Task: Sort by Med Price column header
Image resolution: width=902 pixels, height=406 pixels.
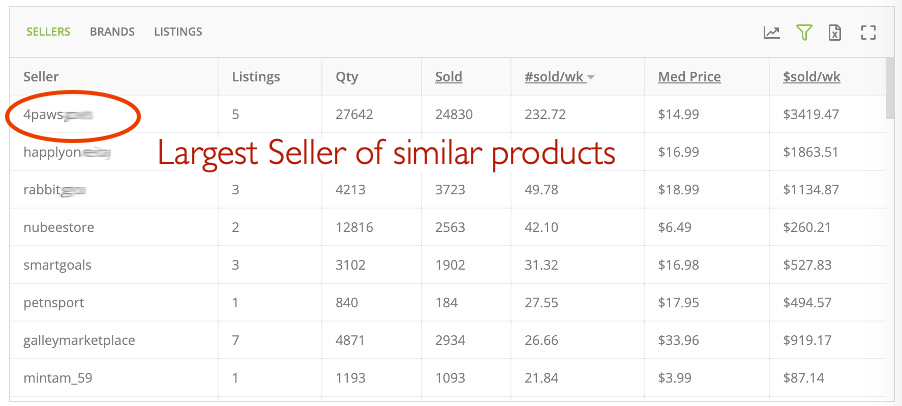Action: [x=689, y=76]
